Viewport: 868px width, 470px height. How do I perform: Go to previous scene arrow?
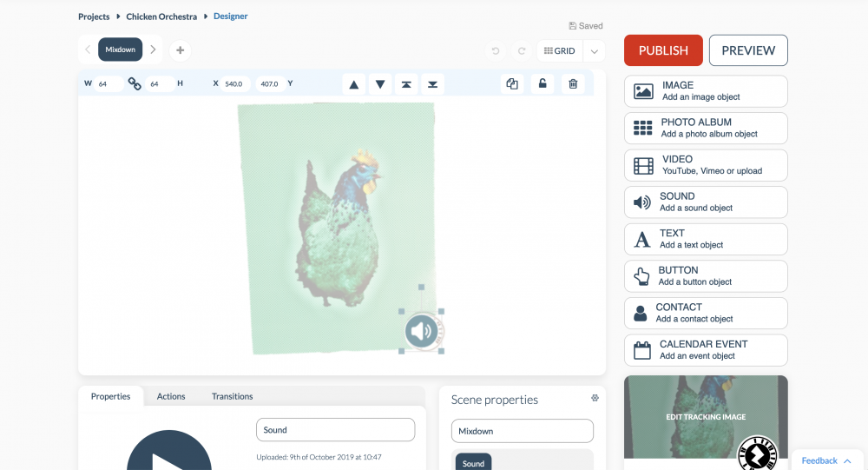tap(88, 50)
